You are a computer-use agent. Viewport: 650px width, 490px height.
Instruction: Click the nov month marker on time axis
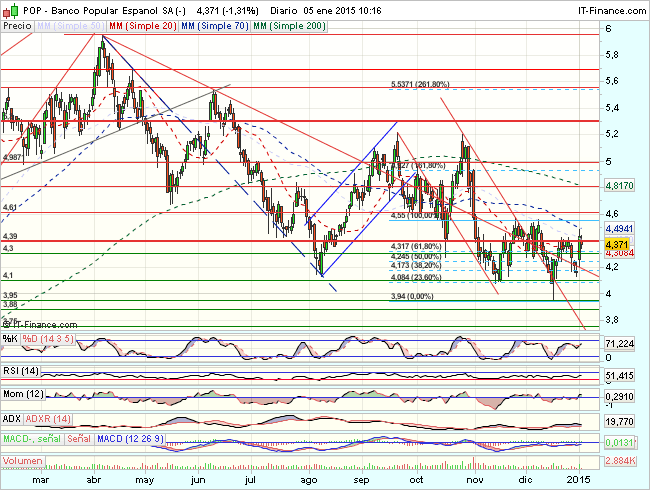pos(475,480)
